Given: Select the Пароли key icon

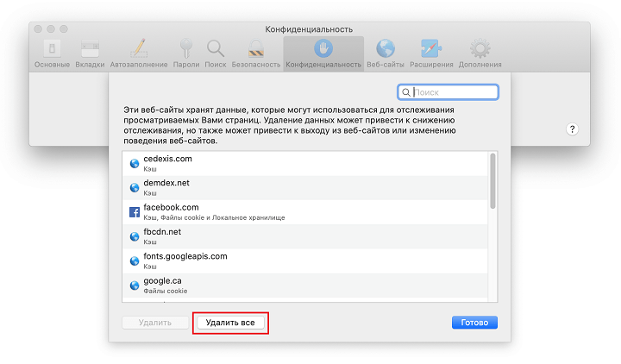Looking at the screenshot, I should [186, 49].
